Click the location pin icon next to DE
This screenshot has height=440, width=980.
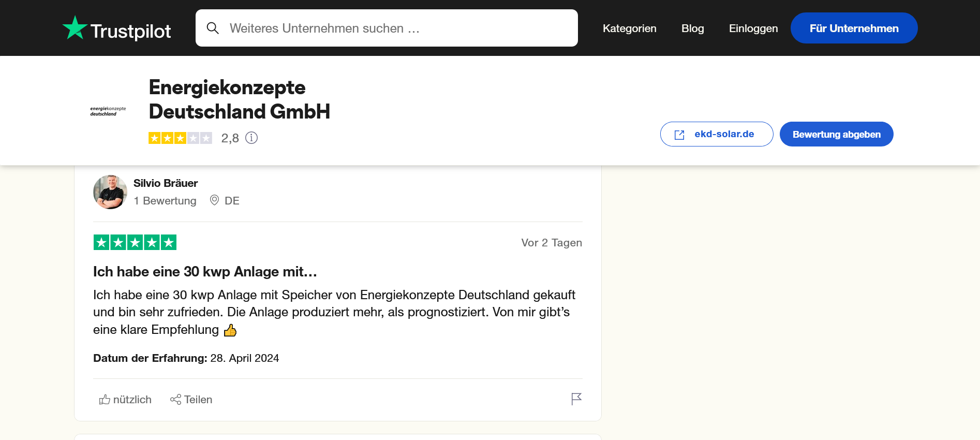click(214, 200)
